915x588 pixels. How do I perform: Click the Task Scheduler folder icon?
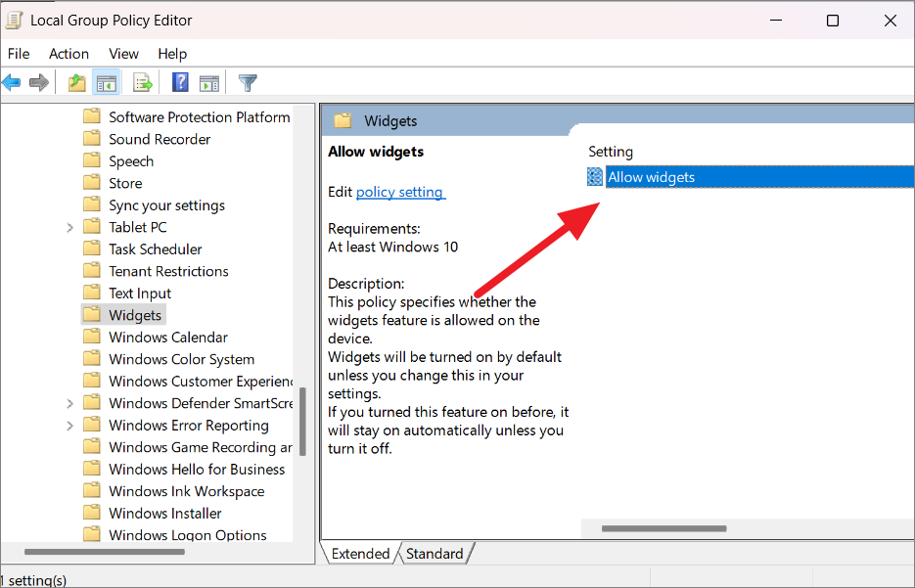tap(92, 249)
